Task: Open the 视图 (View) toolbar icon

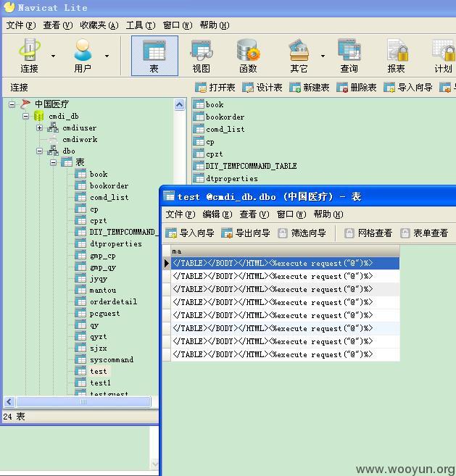Action: (x=201, y=56)
